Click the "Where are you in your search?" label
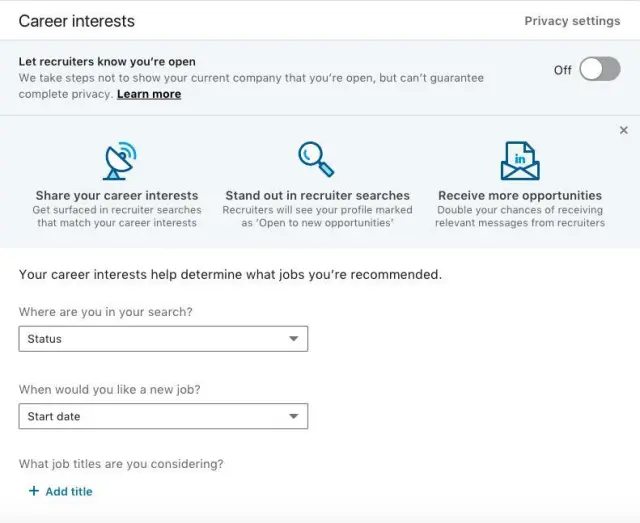640x523 pixels. coord(106,312)
